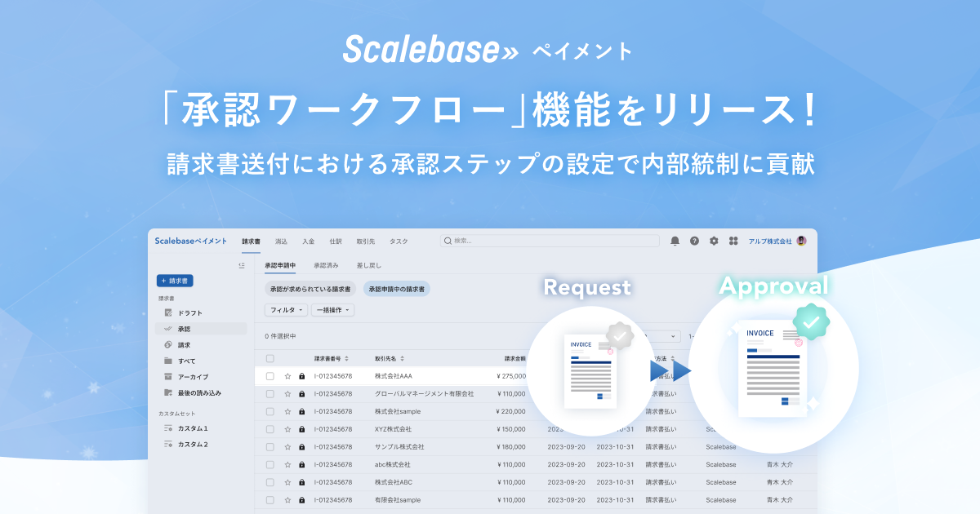Click the ¥275,000 amount cell
The image size is (980, 514).
pyautogui.click(x=511, y=376)
